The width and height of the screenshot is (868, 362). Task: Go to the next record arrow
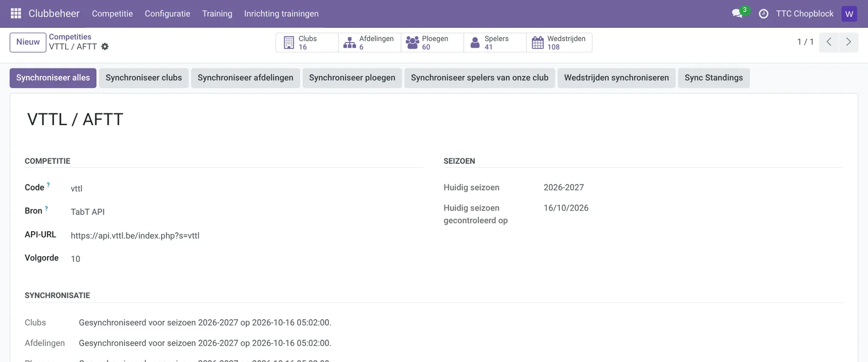[x=848, y=42]
